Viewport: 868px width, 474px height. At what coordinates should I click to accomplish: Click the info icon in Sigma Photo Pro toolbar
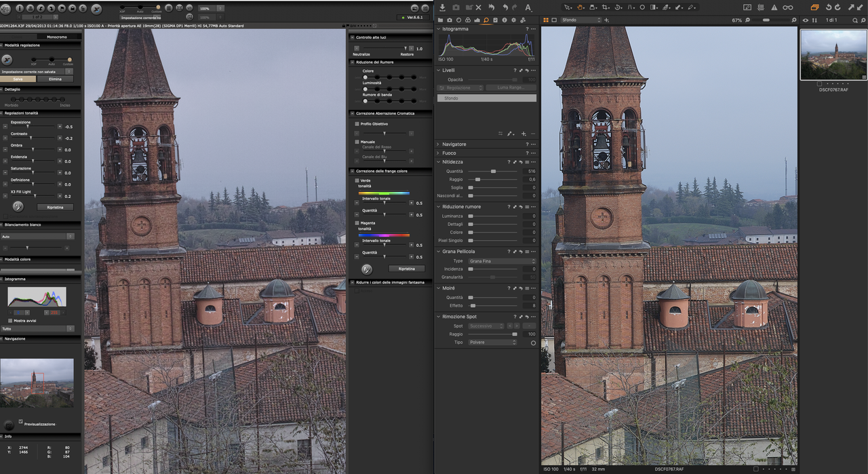20,8
